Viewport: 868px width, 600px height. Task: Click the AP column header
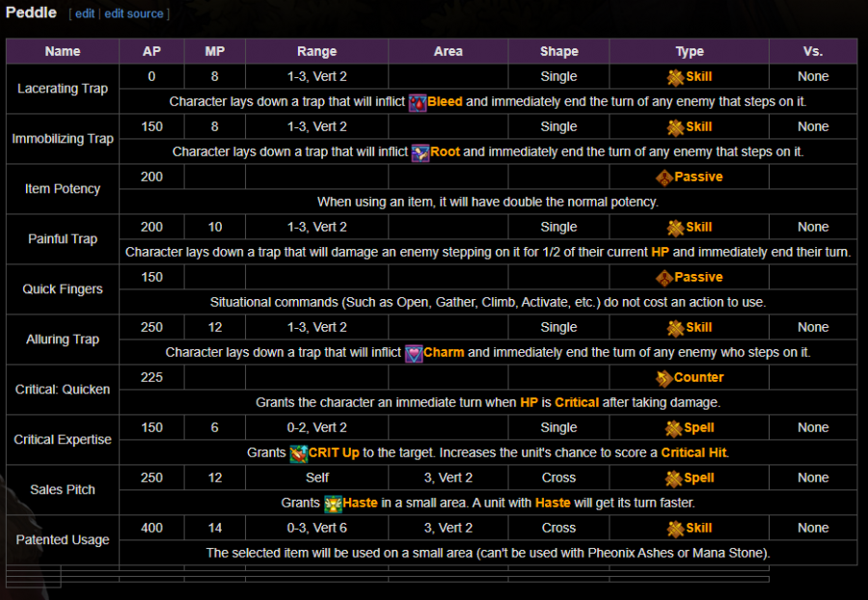point(151,51)
